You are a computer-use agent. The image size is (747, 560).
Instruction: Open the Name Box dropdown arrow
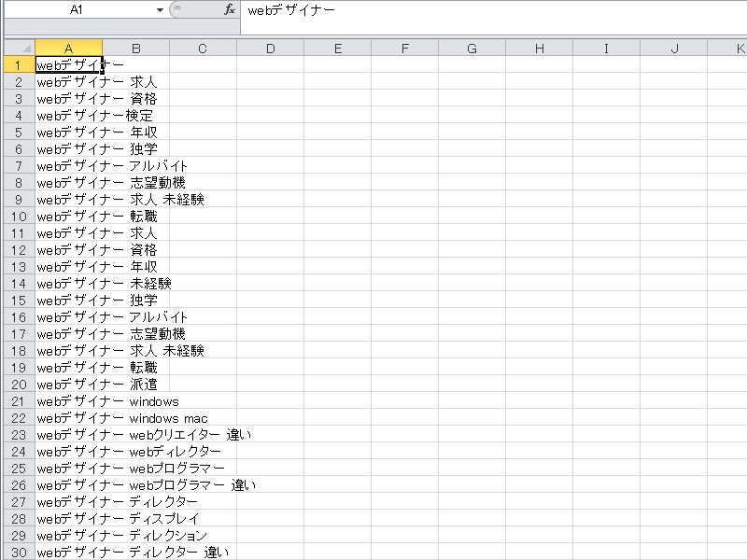pos(160,10)
